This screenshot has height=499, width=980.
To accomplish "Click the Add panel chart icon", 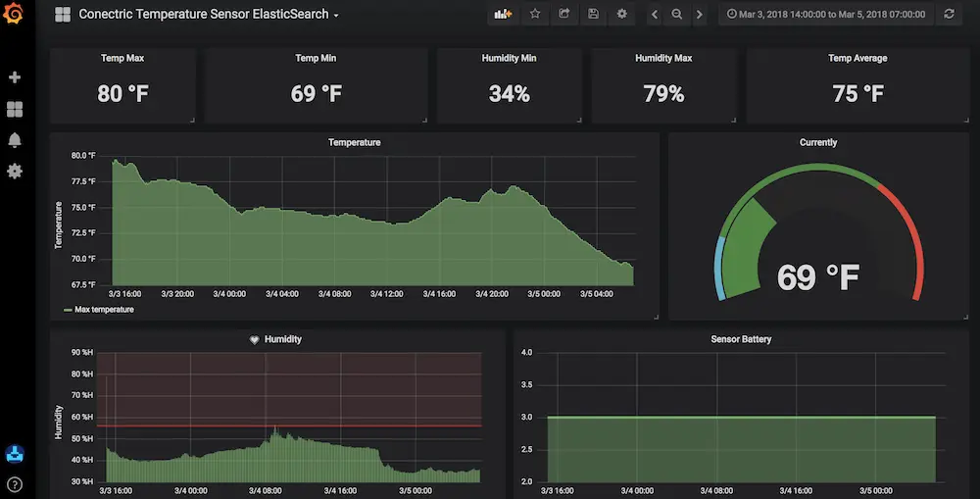I will (503, 14).
